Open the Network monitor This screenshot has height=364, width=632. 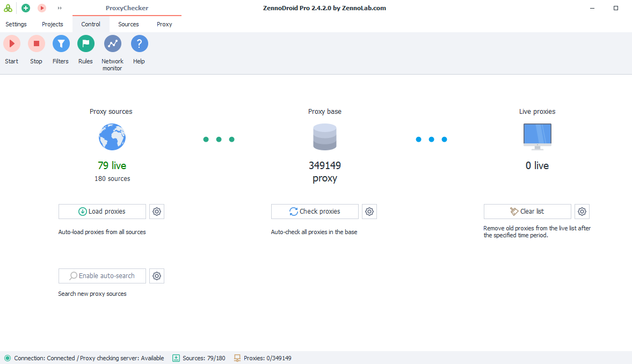[x=112, y=43]
